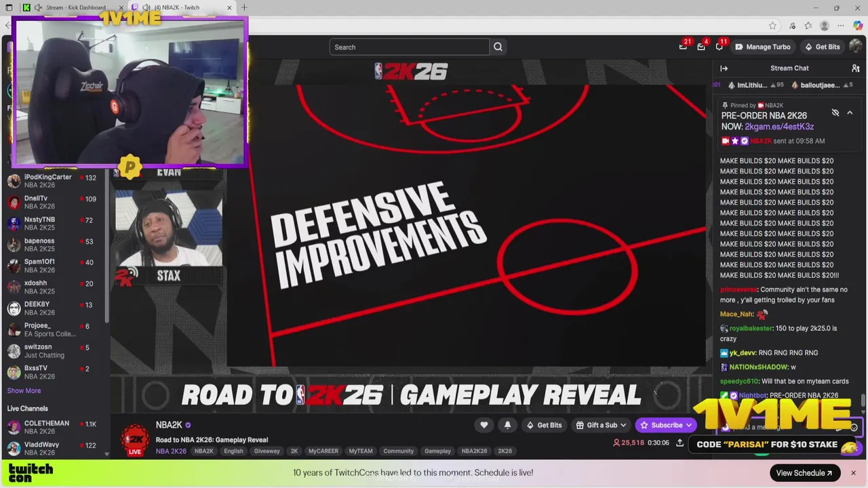Click Get Bits in top navigation

(823, 47)
